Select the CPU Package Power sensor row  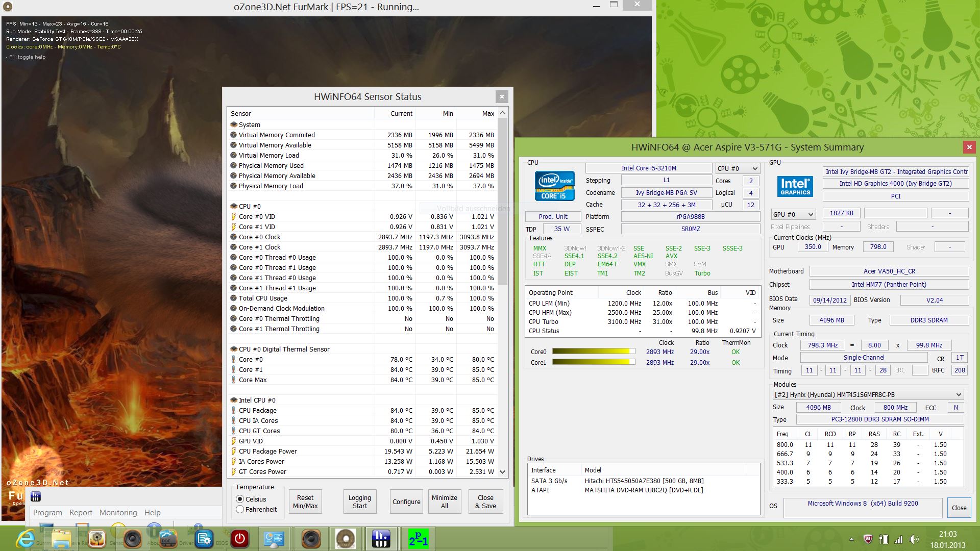tap(362, 451)
